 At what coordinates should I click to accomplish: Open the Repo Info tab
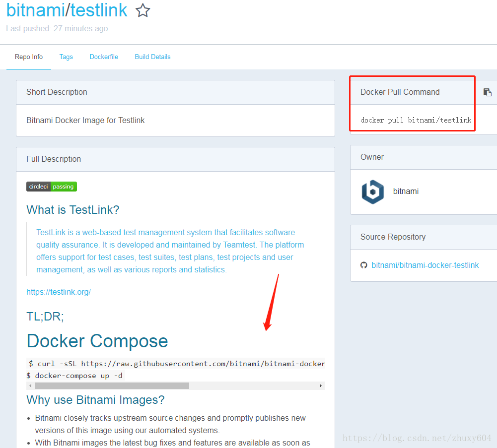click(x=29, y=57)
